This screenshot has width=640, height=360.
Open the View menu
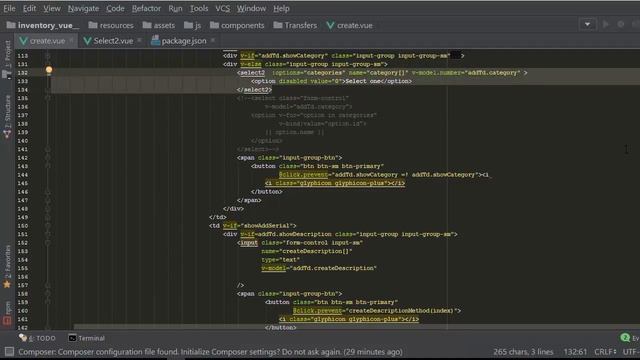pyautogui.click(x=52, y=8)
